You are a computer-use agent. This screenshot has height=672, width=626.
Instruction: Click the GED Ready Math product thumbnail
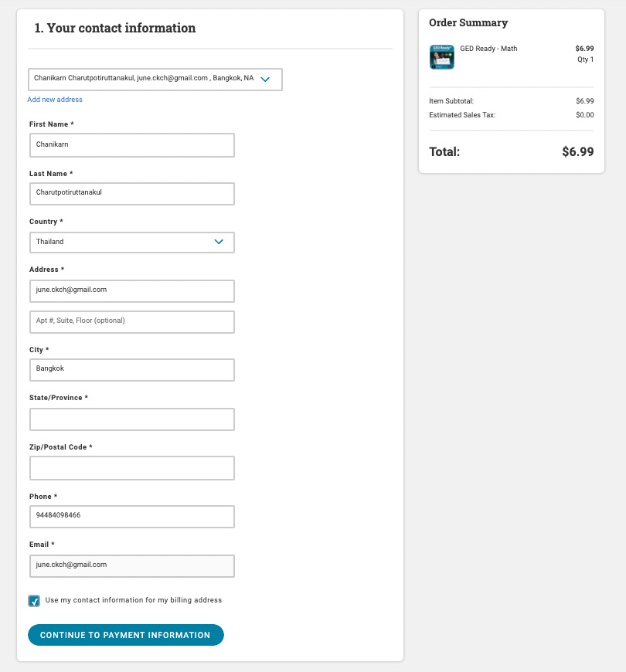(x=441, y=56)
